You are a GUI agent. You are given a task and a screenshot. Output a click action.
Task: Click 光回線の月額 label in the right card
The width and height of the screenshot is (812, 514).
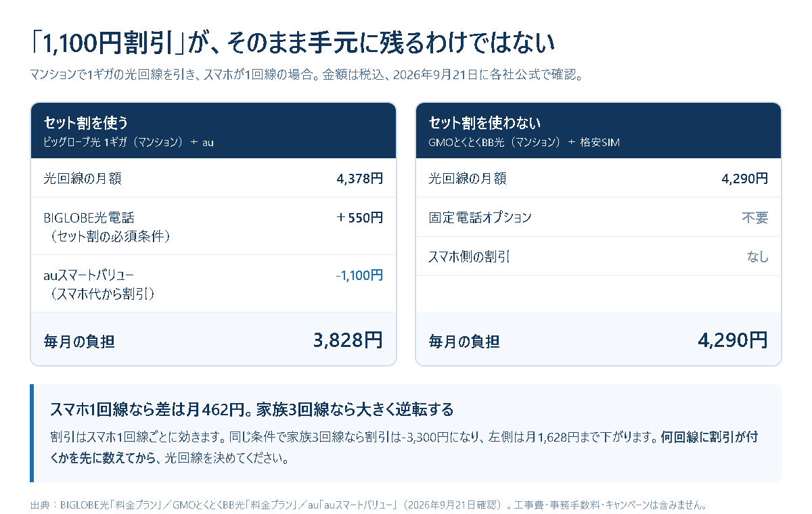(x=468, y=179)
